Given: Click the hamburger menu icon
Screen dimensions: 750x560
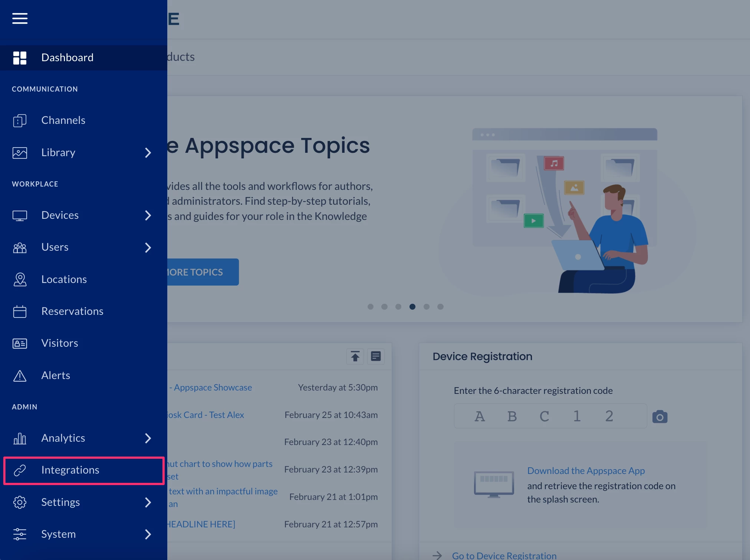Looking at the screenshot, I should [x=20, y=18].
